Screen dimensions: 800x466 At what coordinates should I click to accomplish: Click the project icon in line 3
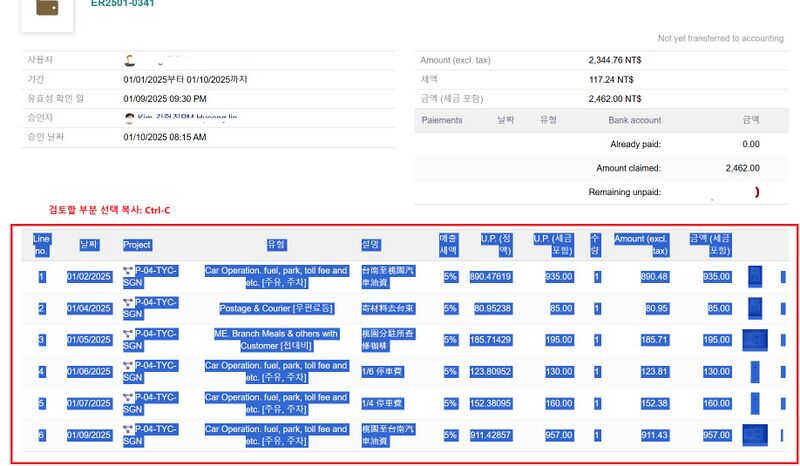[128, 334]
